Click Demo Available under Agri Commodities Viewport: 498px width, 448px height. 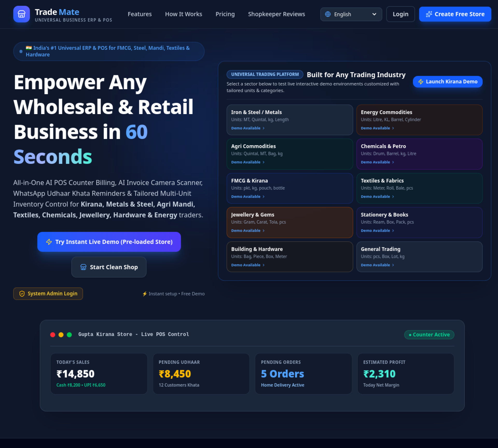click(x=248, y=162)
